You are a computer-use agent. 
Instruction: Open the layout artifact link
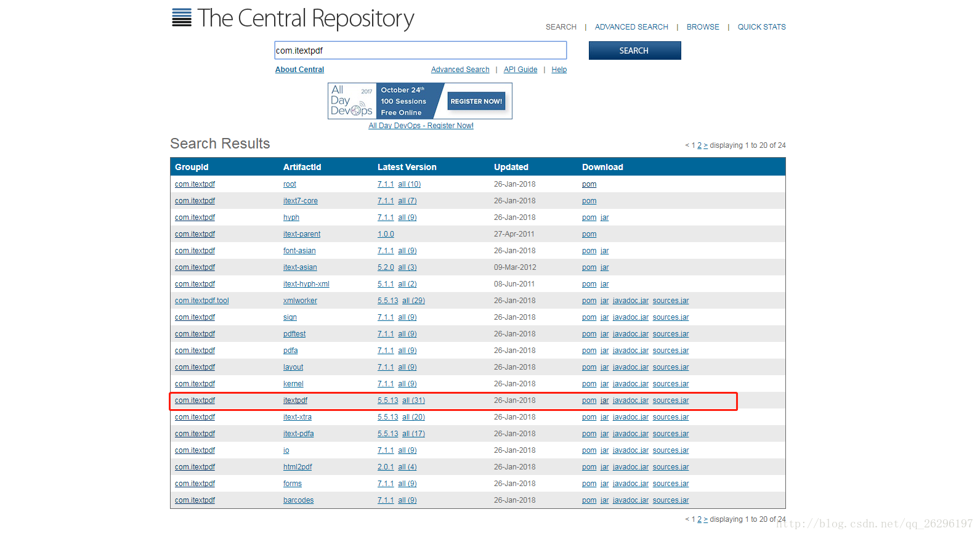[293, 367]
